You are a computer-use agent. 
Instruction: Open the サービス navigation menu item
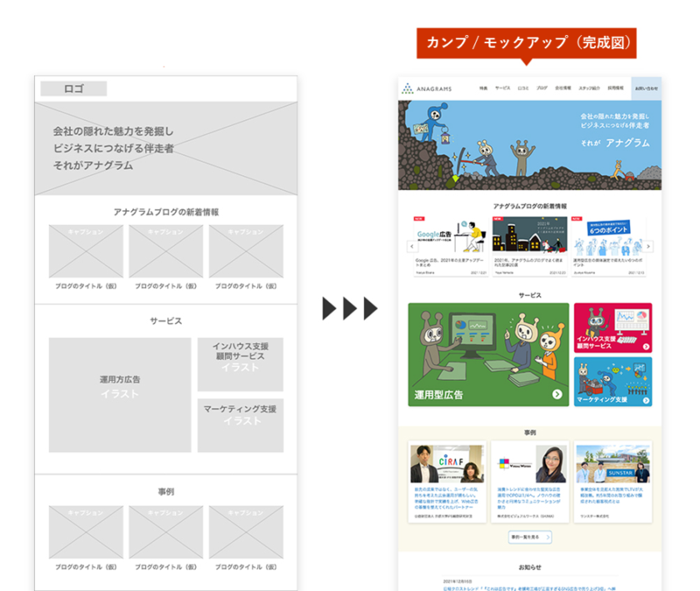coord(502,88)
